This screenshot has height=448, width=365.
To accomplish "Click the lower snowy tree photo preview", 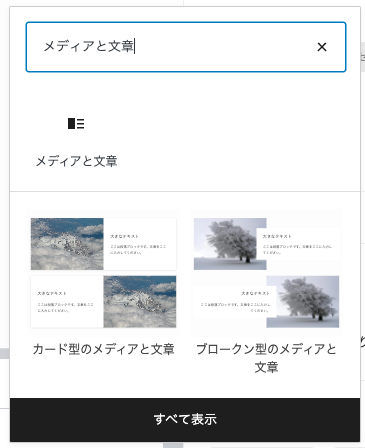I will (x=303, y=302).
